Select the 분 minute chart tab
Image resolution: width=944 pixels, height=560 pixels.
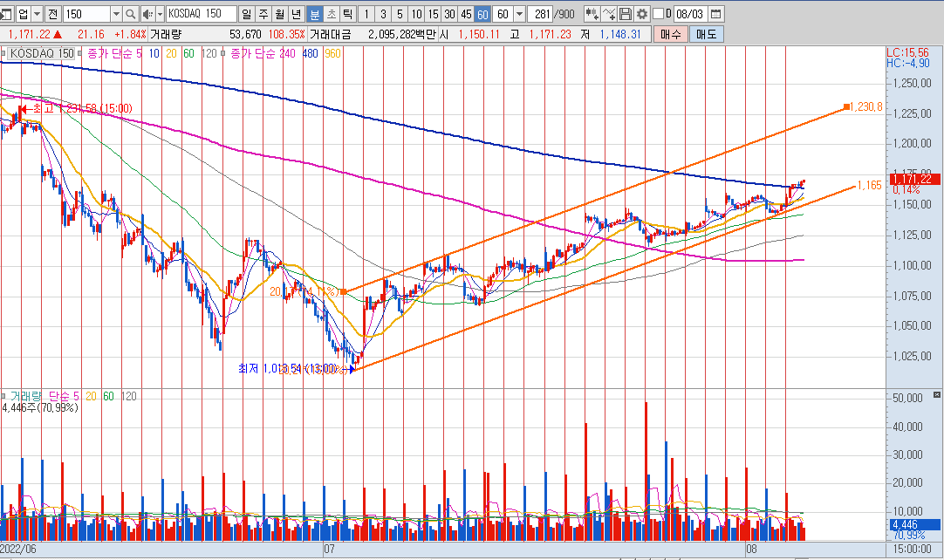[315, 14]
